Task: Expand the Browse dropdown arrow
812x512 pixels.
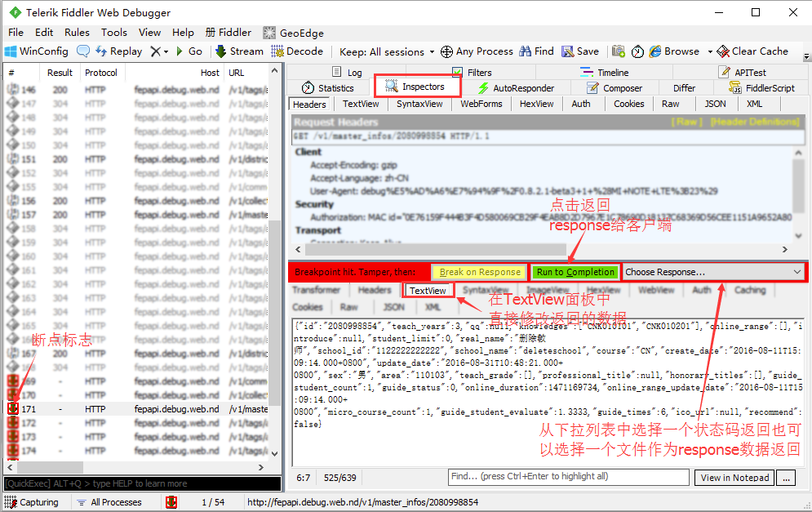Action: [x=710, y=51]
